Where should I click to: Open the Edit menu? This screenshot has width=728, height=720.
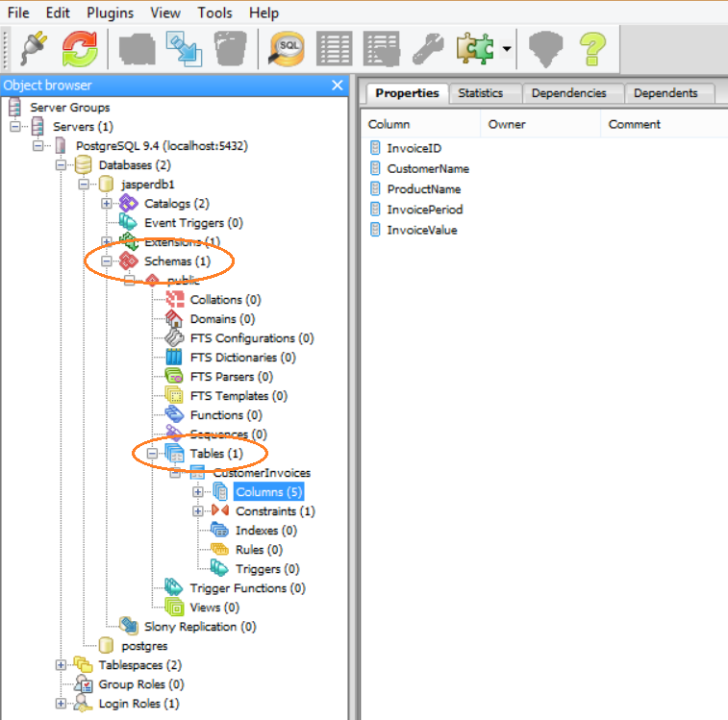coord(58,12)
